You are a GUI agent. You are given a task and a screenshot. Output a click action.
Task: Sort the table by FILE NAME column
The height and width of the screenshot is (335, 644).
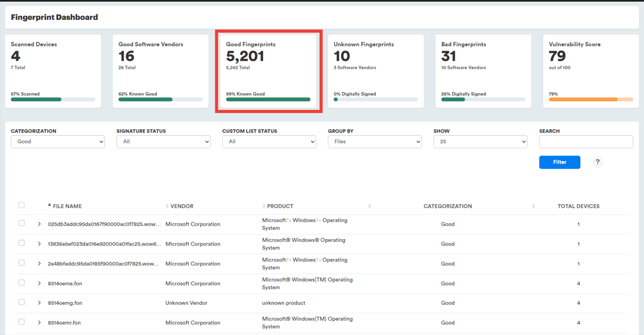[67, 206]
